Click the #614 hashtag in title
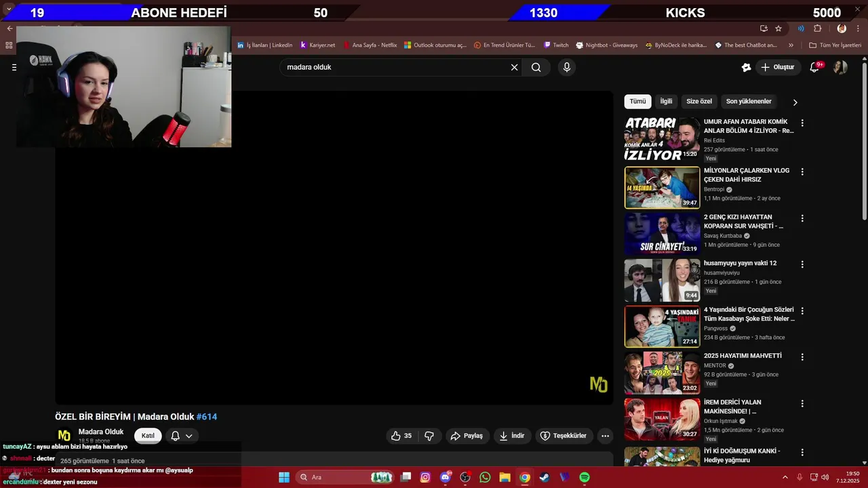Screen dimensions: 868x488 pos(207,417)
